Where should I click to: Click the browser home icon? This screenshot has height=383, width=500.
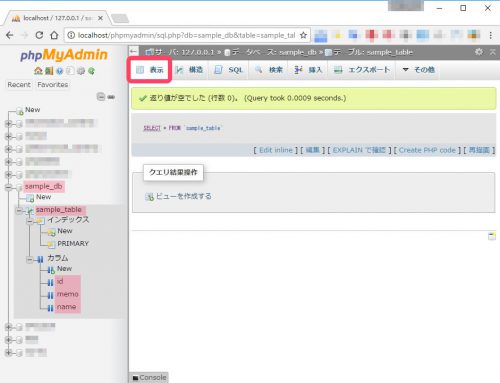(54, 35)
